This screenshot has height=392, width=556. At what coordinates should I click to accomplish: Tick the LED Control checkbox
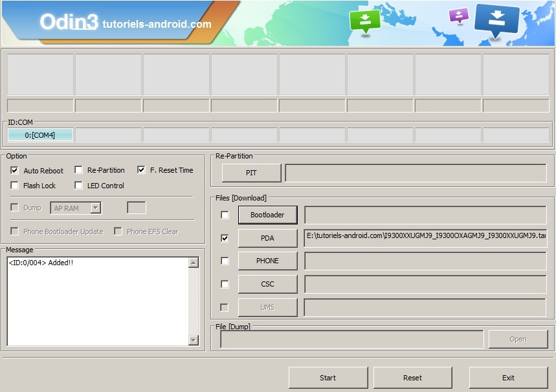(x=78, y=186)
